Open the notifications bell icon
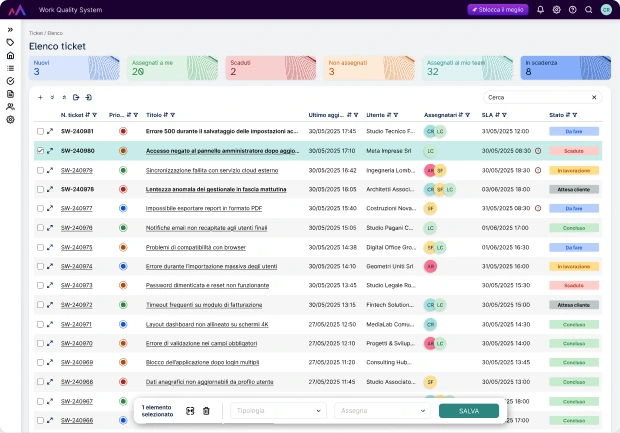 (541, 10)
